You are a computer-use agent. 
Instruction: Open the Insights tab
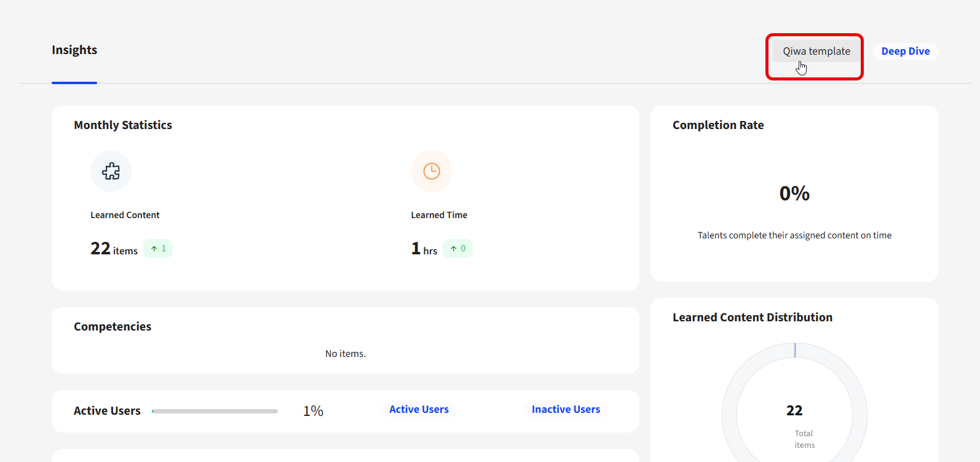tap(74, 50)
